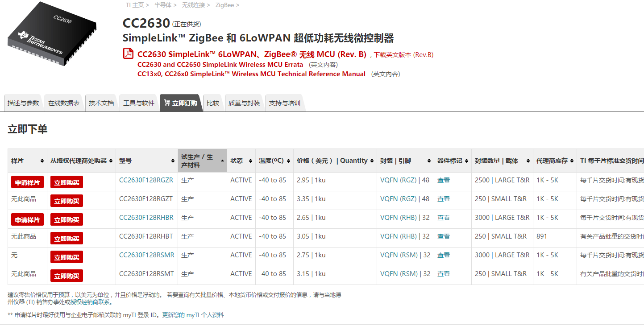The width and height of the screenshot is (644, 326).
Task: Open the 在线数据表 tab
Action: click(64, 103)
